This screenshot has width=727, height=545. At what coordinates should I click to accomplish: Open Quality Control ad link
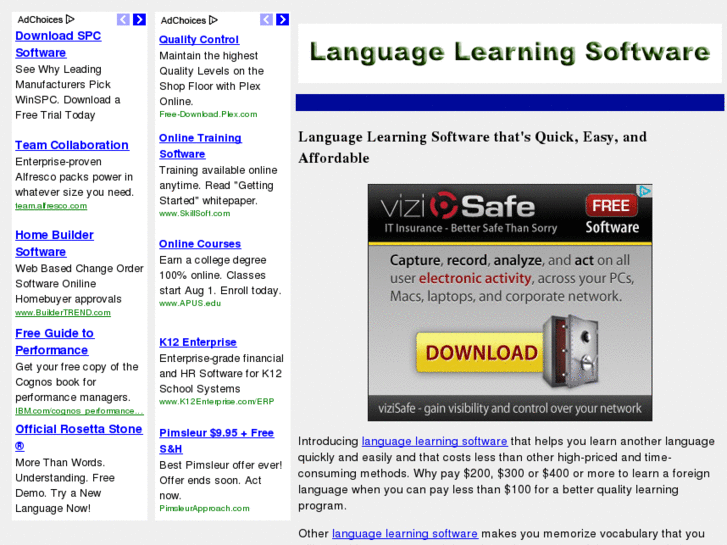tap(199, 40)
